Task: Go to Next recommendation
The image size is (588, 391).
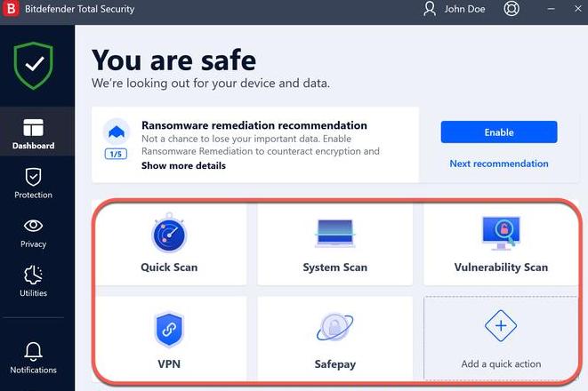Action: (x=499, y=164)
